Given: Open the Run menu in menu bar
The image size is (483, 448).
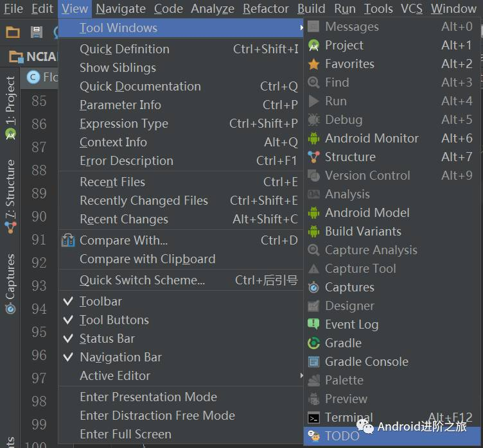Looking at the screenshot, I should [x=345, y=8].
